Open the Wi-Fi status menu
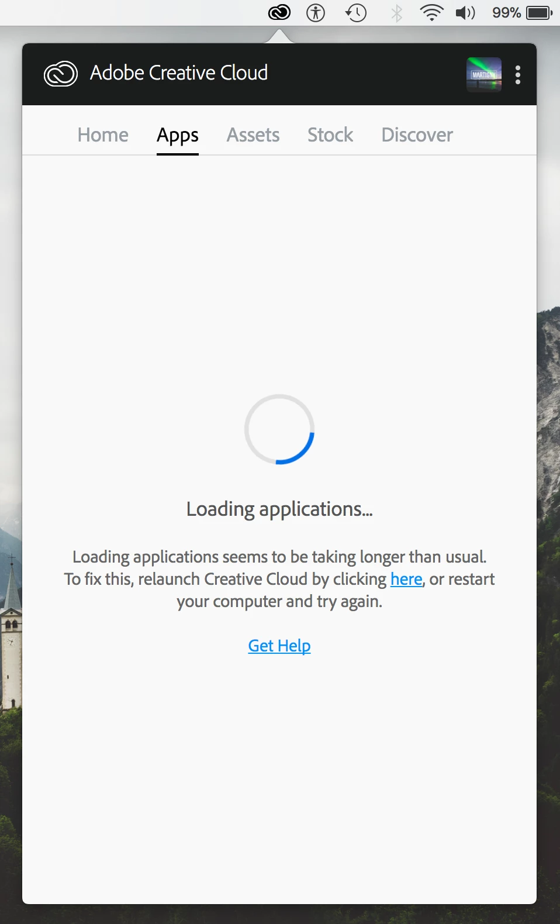Image resolution: width=560 pixels, height=924 pixels. point(431,12)
